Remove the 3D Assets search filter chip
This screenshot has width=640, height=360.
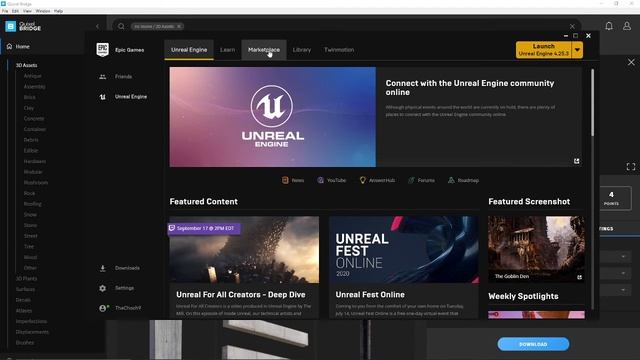[x=179, y=27]
